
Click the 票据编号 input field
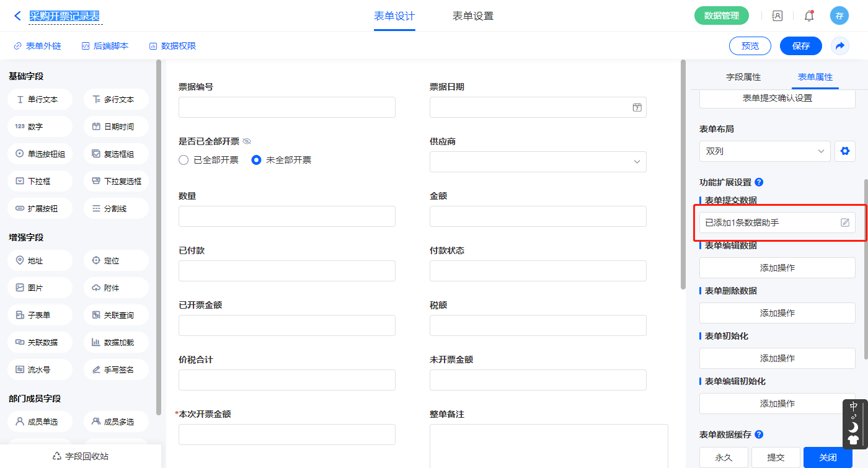tap(286, 107)
